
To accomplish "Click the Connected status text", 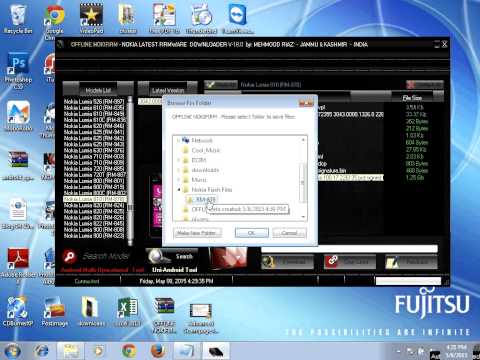I will click(87, 281).
